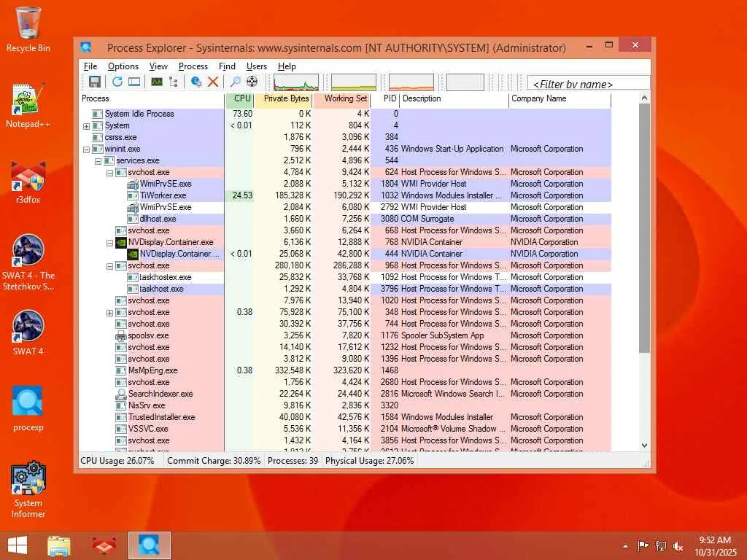Click the scrollbar up arrow
Image resolution: width=747 pixels, height=560 pixels.
(644, 98)
